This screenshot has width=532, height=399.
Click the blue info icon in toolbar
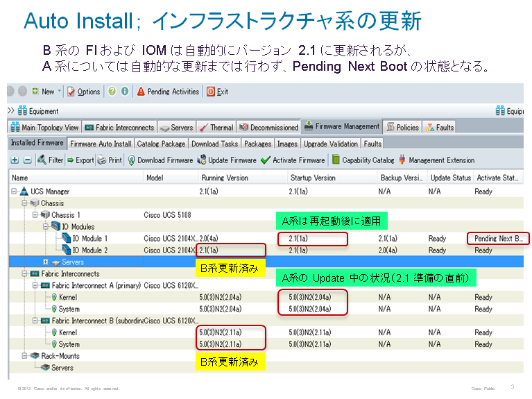pos(125,92)
